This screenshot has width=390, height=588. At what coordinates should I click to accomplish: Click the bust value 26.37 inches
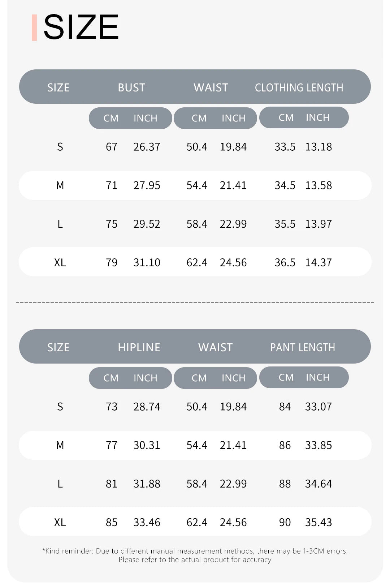tap(147, 147)
